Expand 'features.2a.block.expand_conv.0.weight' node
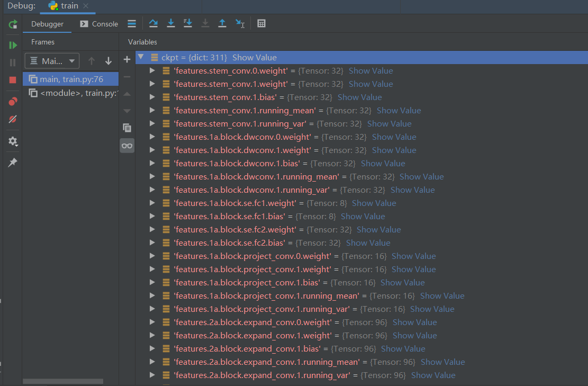The width and height of the screenshot is (588, 386). pos(152,322)
